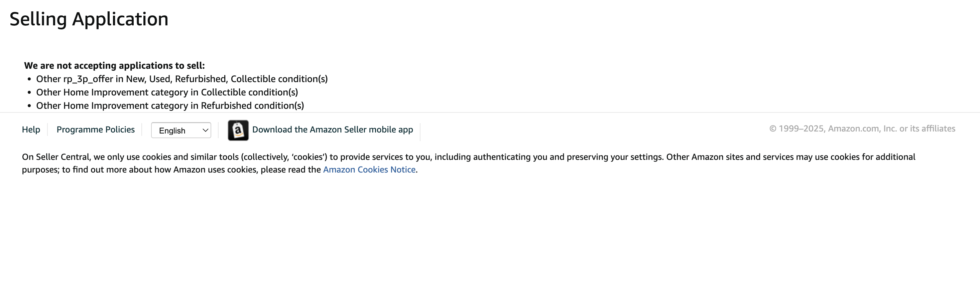The width and height of the screenshot is (980, 283).
Task: Click the Home Improvement Refurbished condition bullet
Action: [x=170, y=105]
